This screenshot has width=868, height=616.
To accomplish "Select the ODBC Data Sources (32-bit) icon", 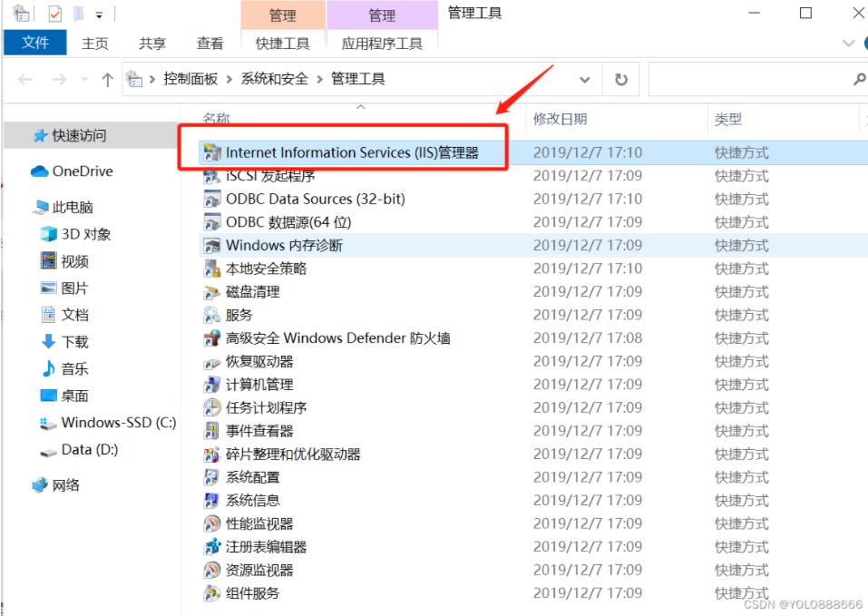I will tap(211, 199).
